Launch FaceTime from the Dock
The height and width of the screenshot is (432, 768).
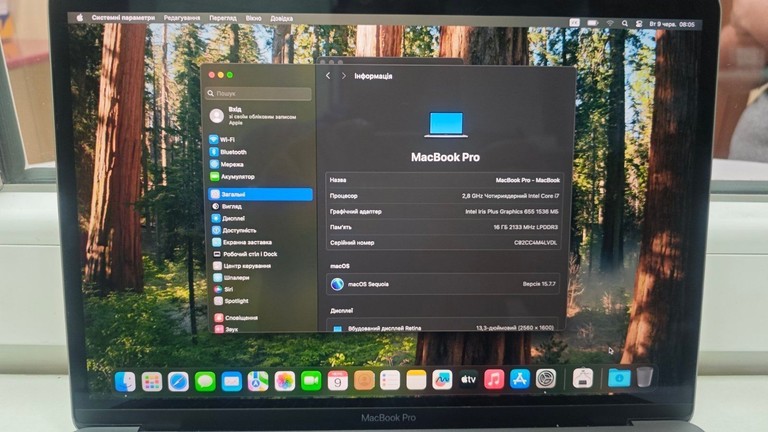311,381
